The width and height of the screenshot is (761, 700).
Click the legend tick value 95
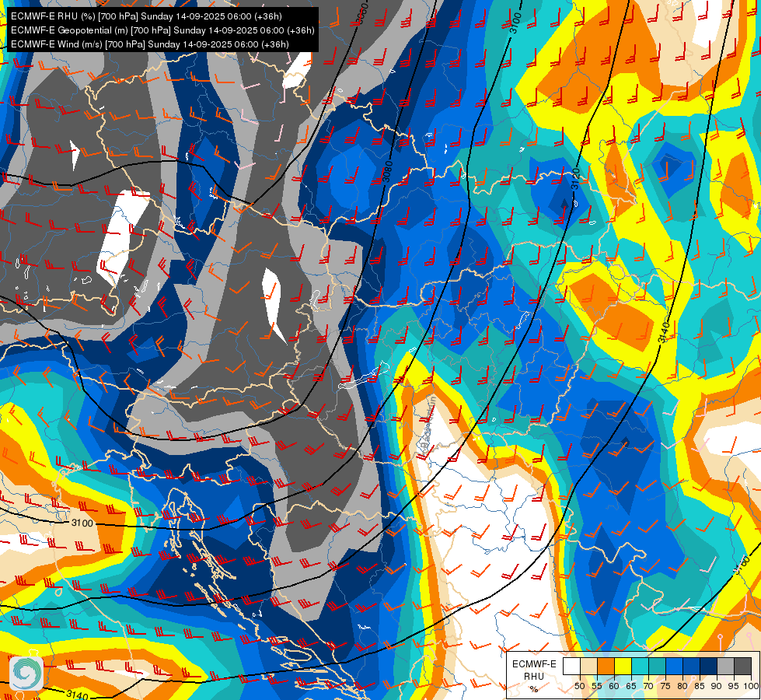pos(734,686)
